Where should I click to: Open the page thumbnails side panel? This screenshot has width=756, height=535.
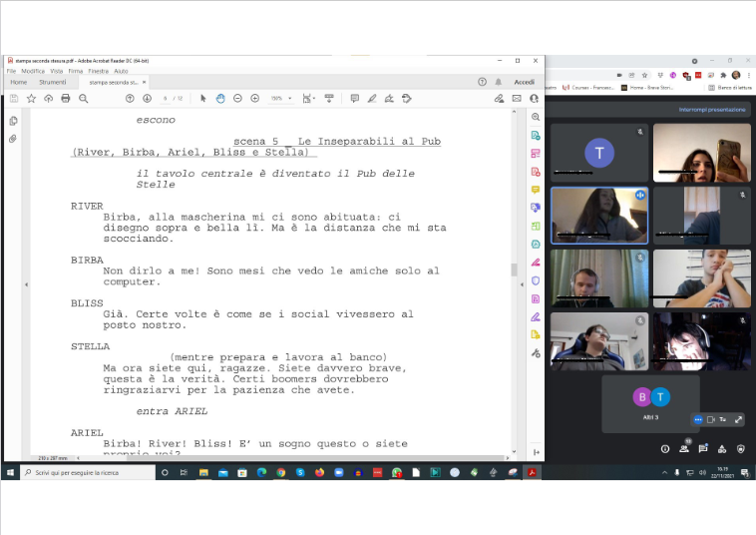(x=13, y=121)
